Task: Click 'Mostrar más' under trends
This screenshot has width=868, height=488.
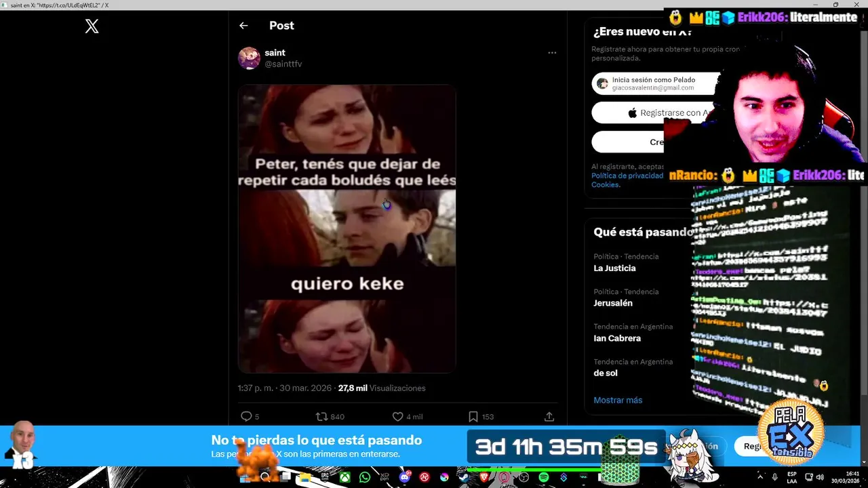Action: pyautogui.click(x=618, y=400)
